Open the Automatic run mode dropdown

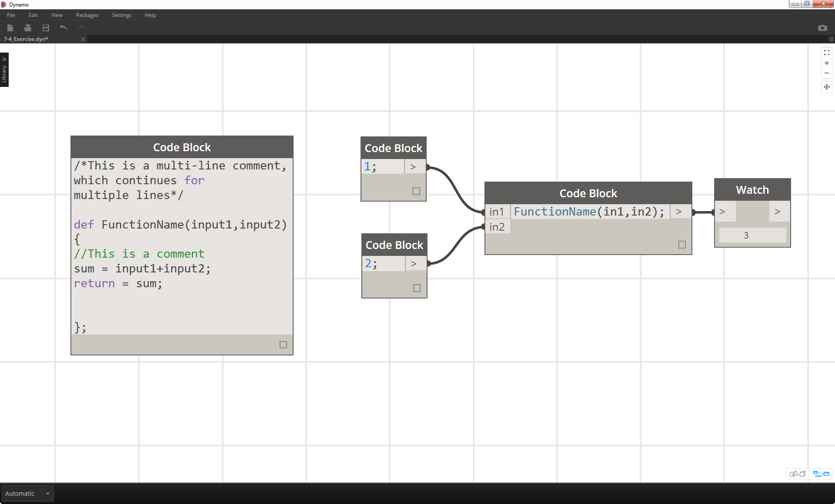[x=27, y=494]
